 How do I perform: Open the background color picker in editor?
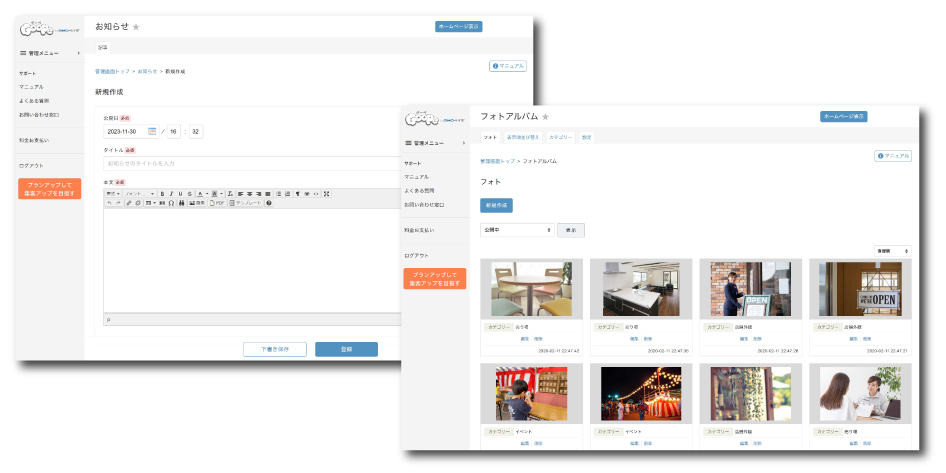coord(217,194)
